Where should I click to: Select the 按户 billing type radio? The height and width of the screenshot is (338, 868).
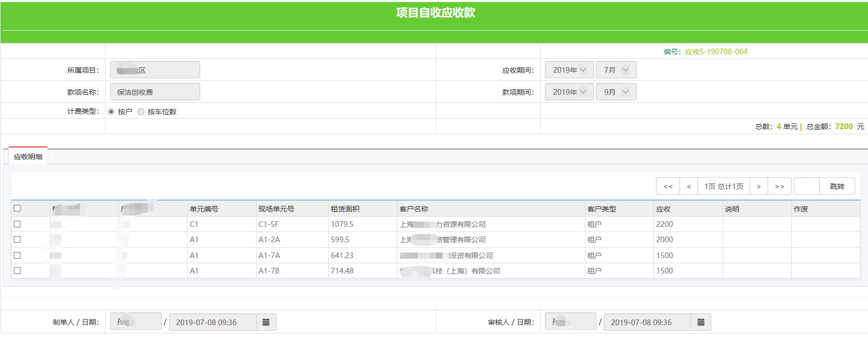[111, 112]
